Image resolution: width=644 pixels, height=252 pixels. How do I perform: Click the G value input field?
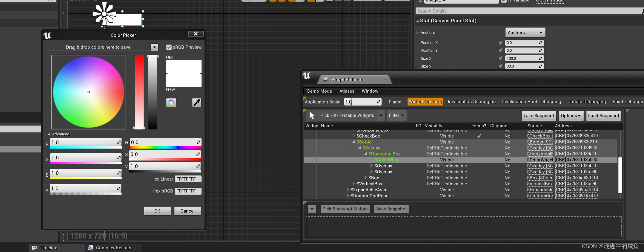[86, 158]
